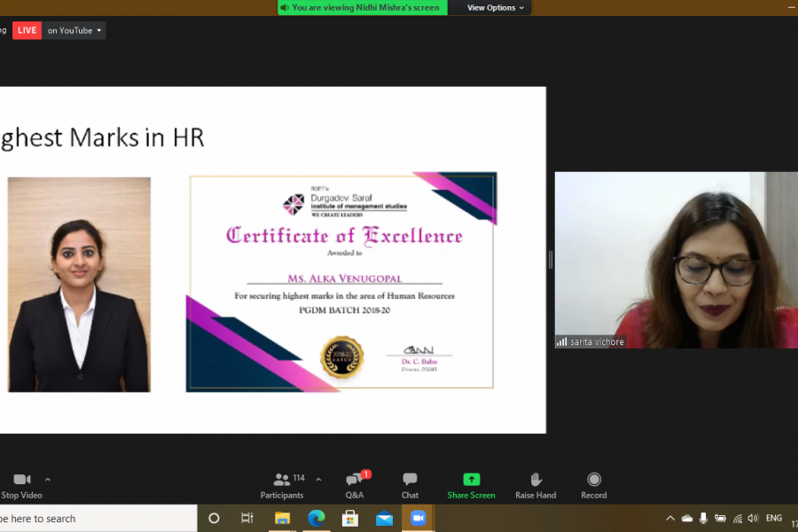Click the battery tray icon
798x532 pixels.
coord(720,518)
